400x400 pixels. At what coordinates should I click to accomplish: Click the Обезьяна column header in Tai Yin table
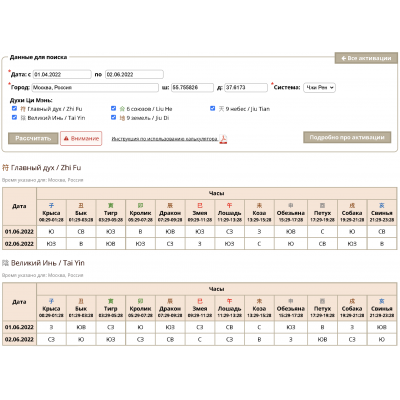[x=291, y=308]
